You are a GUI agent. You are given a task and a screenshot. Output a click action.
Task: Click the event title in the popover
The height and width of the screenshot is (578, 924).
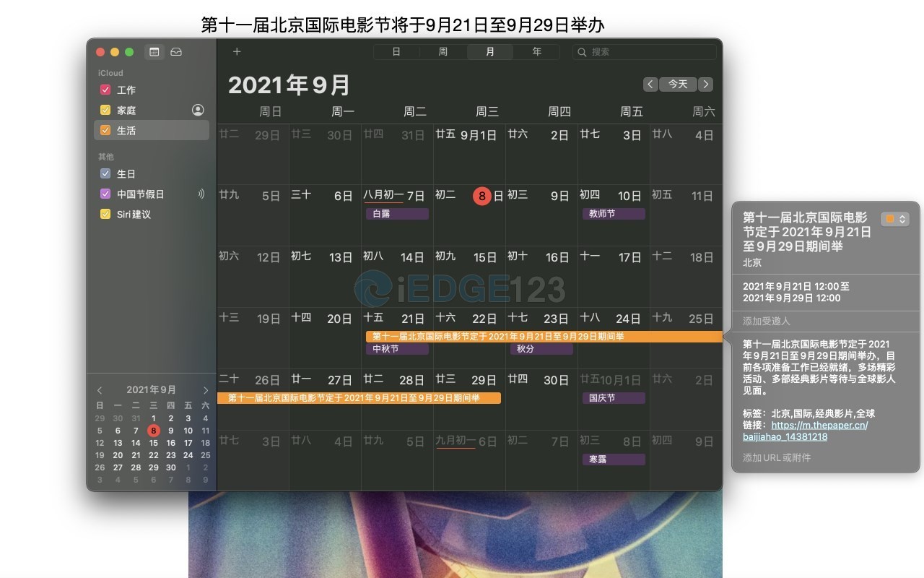807,232
